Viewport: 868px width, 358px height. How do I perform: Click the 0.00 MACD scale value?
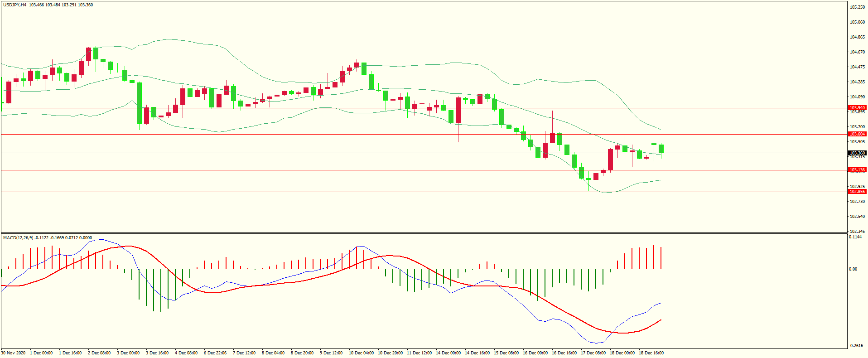pos(853,269)
